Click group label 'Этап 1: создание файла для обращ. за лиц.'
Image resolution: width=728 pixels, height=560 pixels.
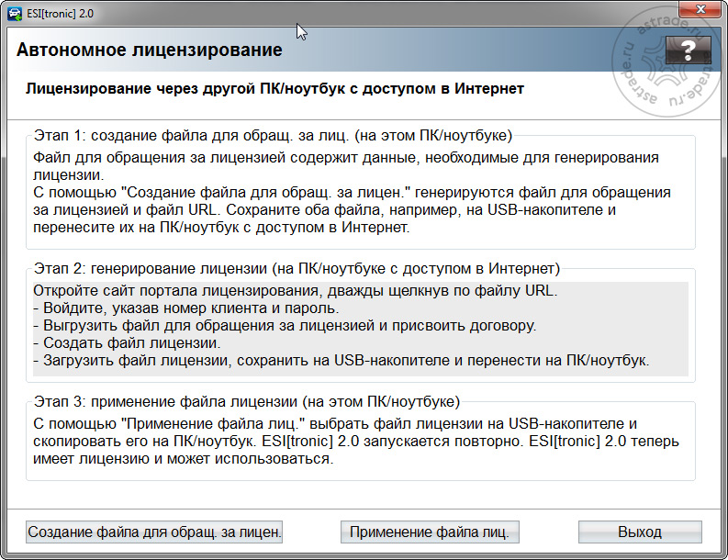point(192,136)
